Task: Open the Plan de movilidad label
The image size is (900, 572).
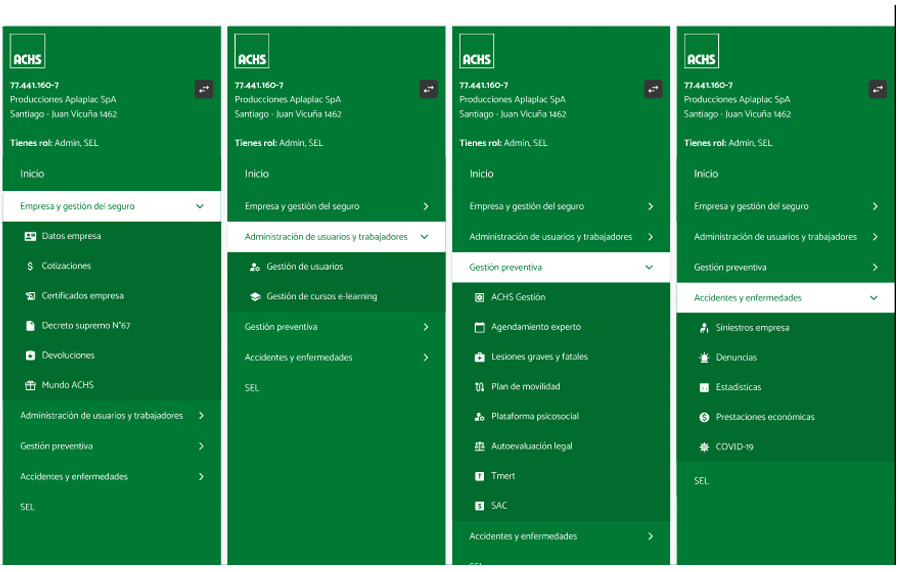Action: pos(525,387)
